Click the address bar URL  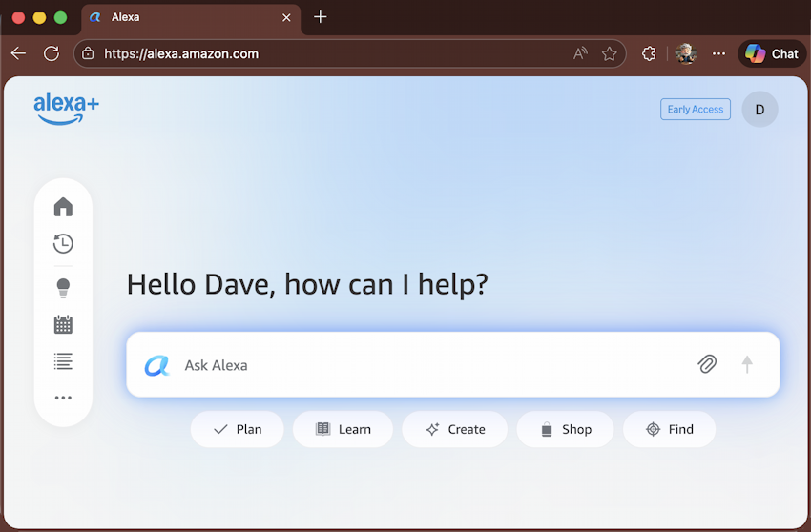[x=181, y=53]
